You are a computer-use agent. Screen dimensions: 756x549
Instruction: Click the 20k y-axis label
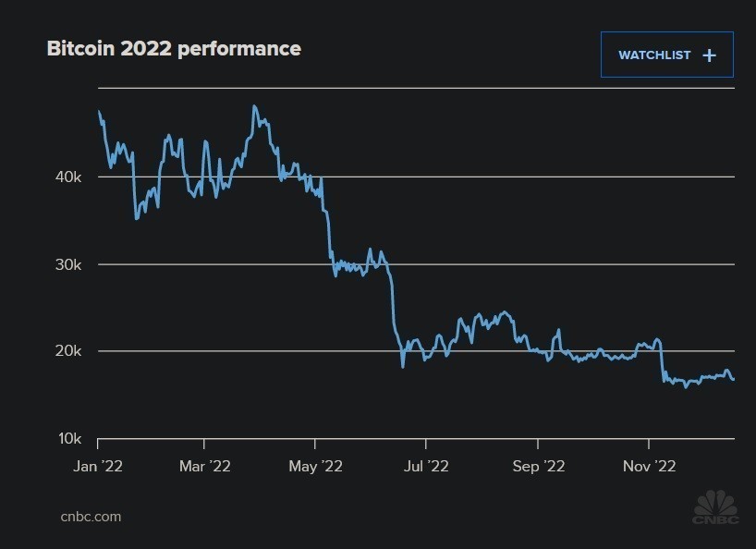pos(70,351)
